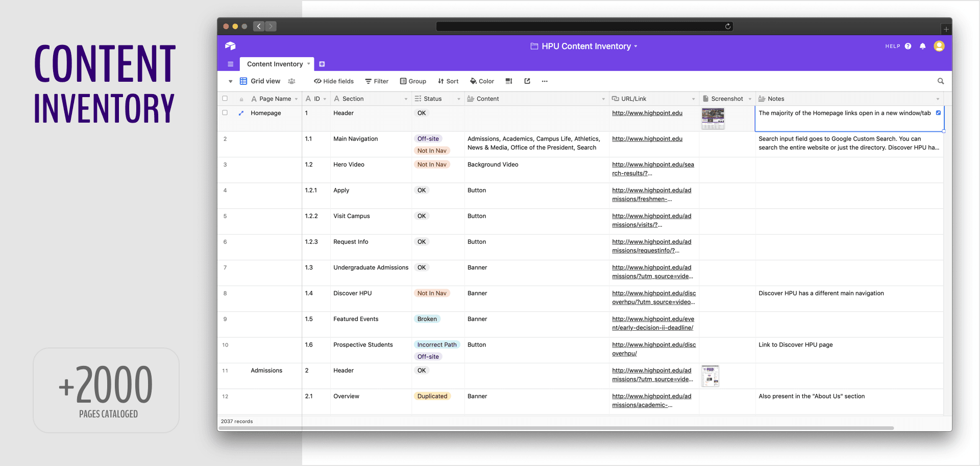980x466 pixels.
Task: Select the Prospective Students section cell
Action: 371,350
